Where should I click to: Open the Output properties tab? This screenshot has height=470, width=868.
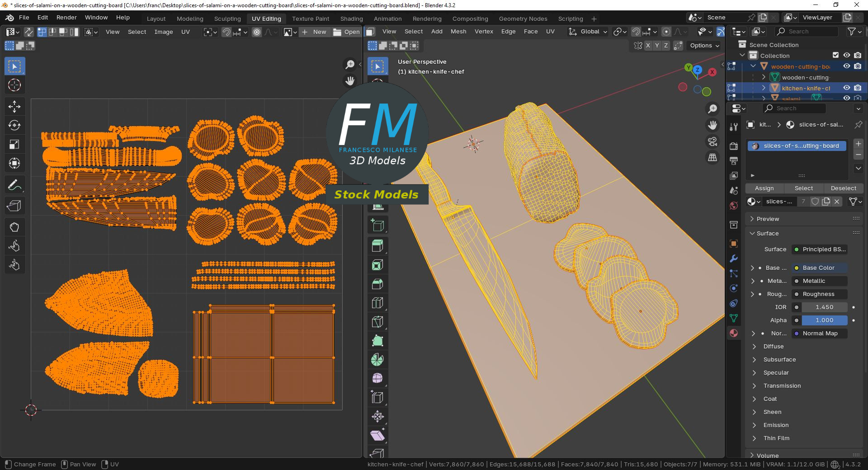pos(734,161)
